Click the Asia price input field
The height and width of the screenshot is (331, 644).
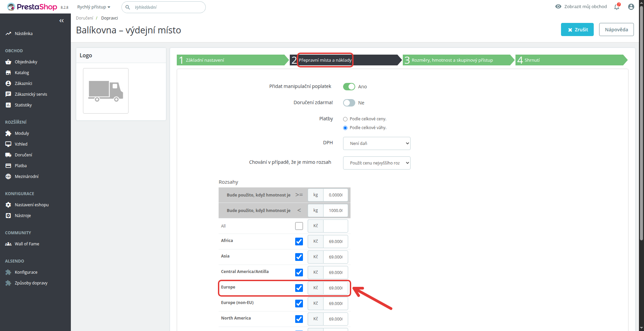click(x=335, y=257)
